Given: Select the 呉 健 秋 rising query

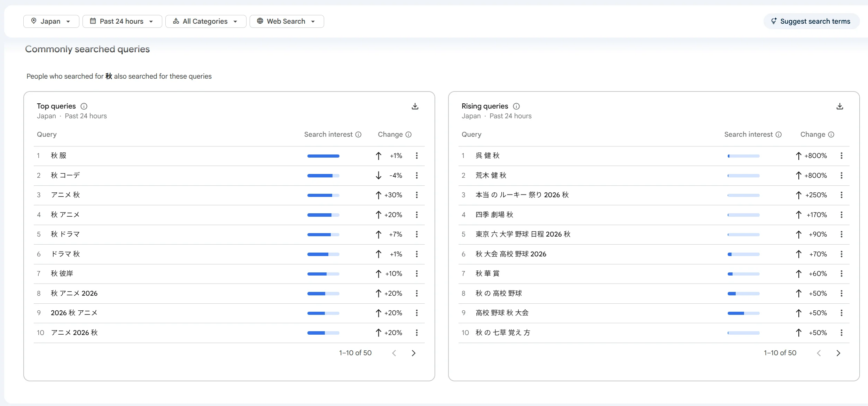Looking at the screenshot, I should pos(487,156).
